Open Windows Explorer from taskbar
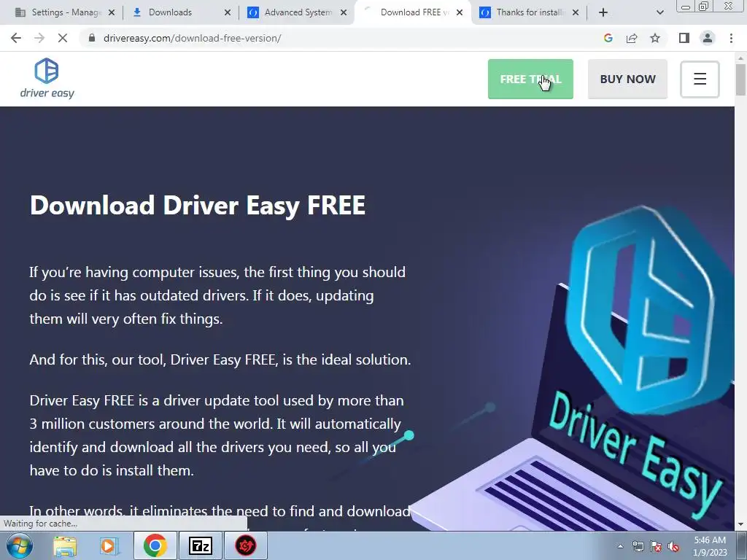The height and width of the screenshot is (560, 747). [65, 545]
